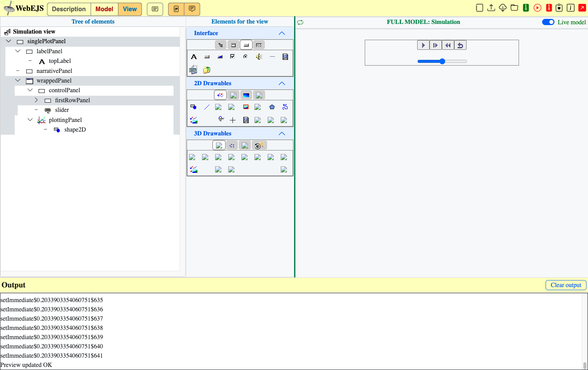Select the text label 'A' interface element

pos(194,57)
